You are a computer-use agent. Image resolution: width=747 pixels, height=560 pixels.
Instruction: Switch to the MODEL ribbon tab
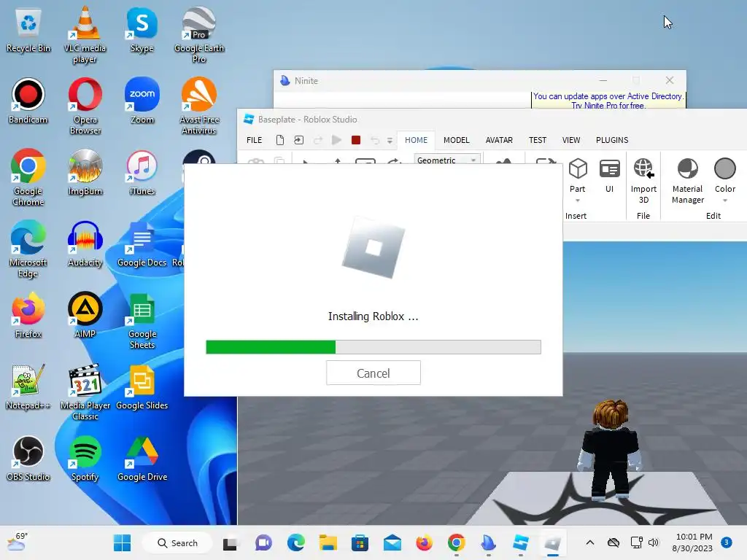pos(457,140)
